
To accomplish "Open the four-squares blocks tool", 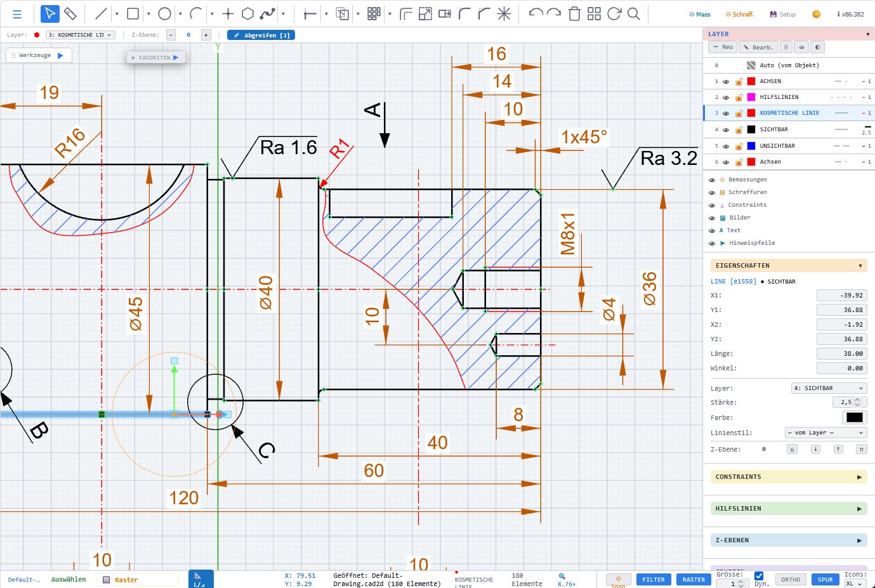I will tap(594, 14).
